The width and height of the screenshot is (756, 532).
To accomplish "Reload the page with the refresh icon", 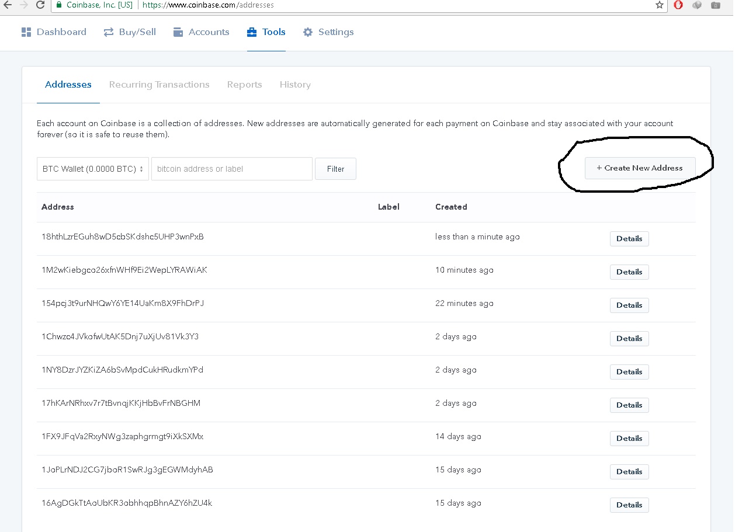I will pos(40,5).
